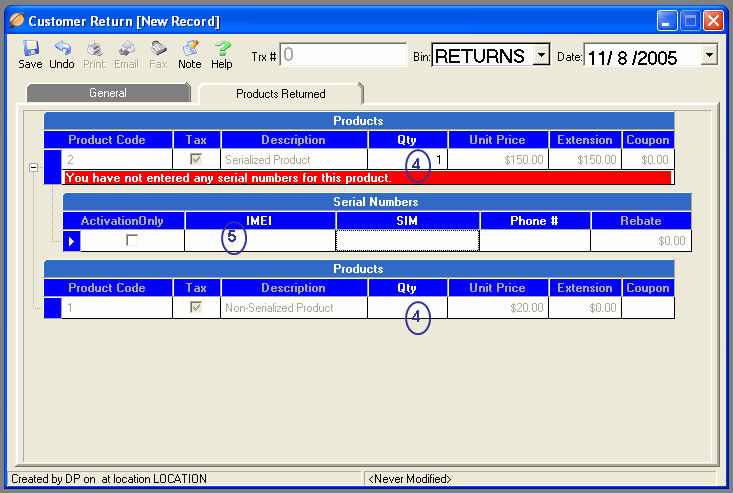Click the $150.00 Unit Price cell

coord(498,159)
